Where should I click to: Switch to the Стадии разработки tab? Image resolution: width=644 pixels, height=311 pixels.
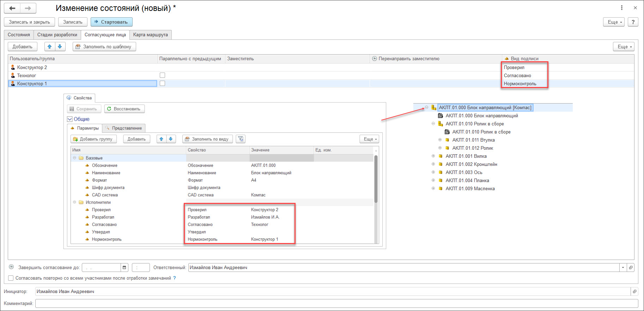[x=57, y=35]
